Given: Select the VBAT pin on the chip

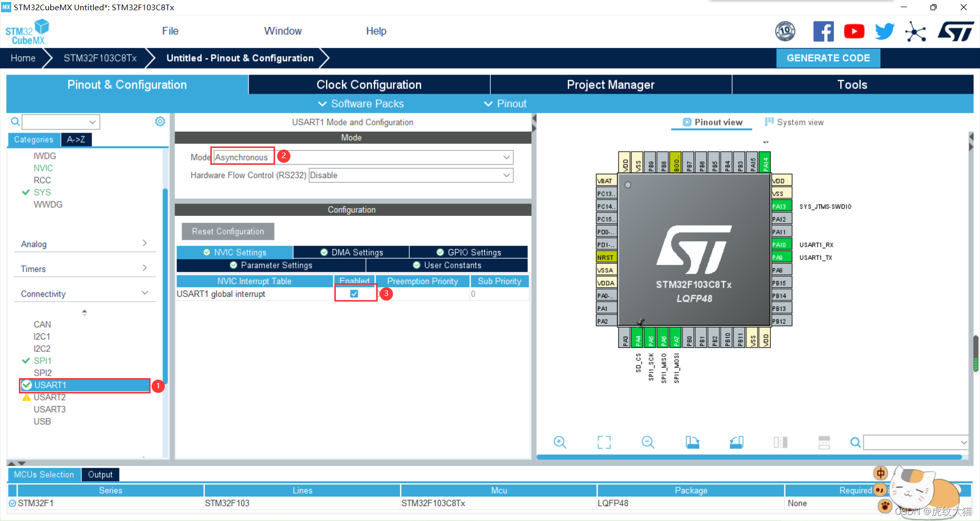Looking at the screenshot, I should point(606,181).
